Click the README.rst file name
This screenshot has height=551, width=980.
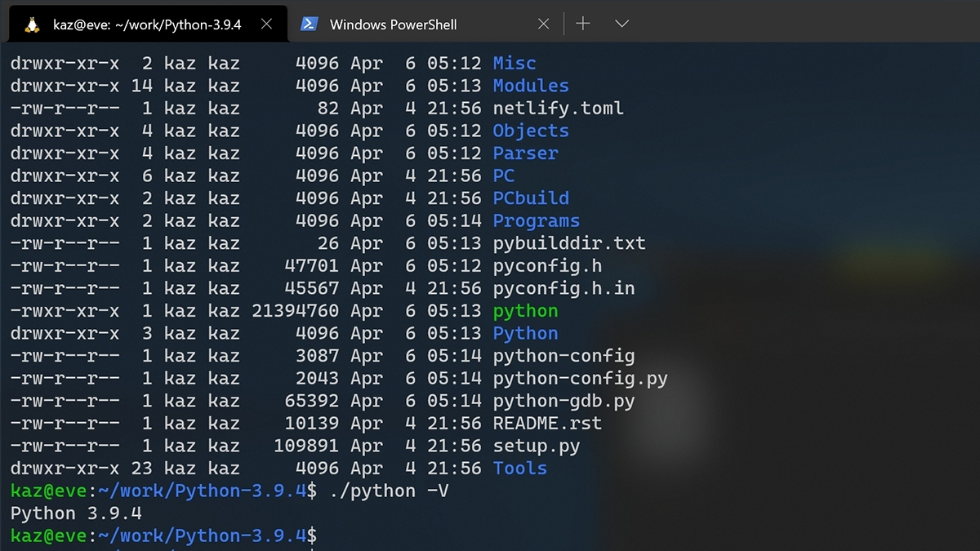(547, 423)
